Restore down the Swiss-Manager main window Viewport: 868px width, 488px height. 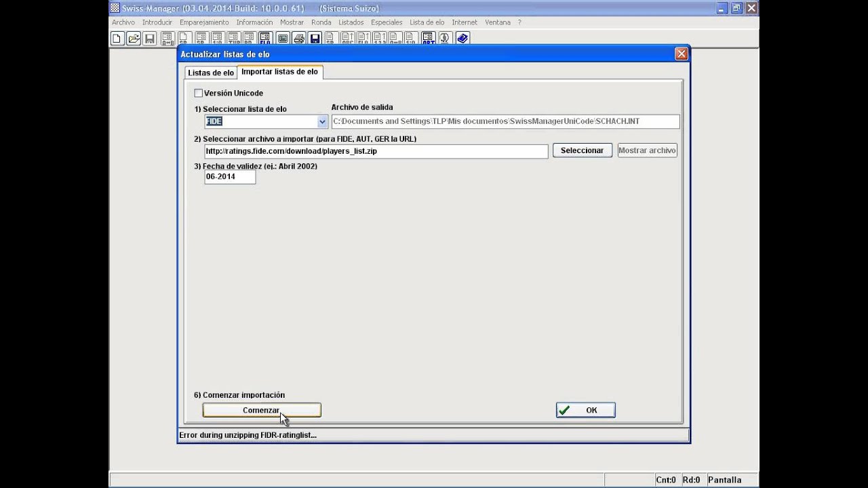pos(736,8)
